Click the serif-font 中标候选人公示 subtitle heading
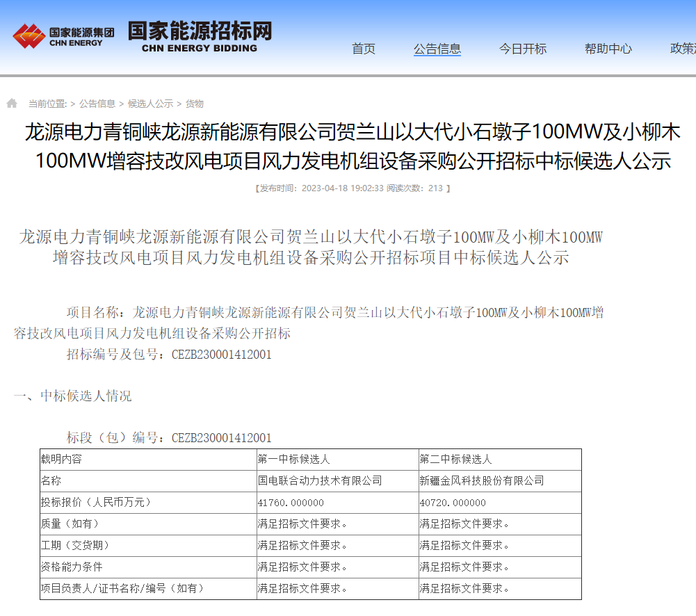Image resolution: width=696 pixels, height=616 pixels. [x=311, y=248]
